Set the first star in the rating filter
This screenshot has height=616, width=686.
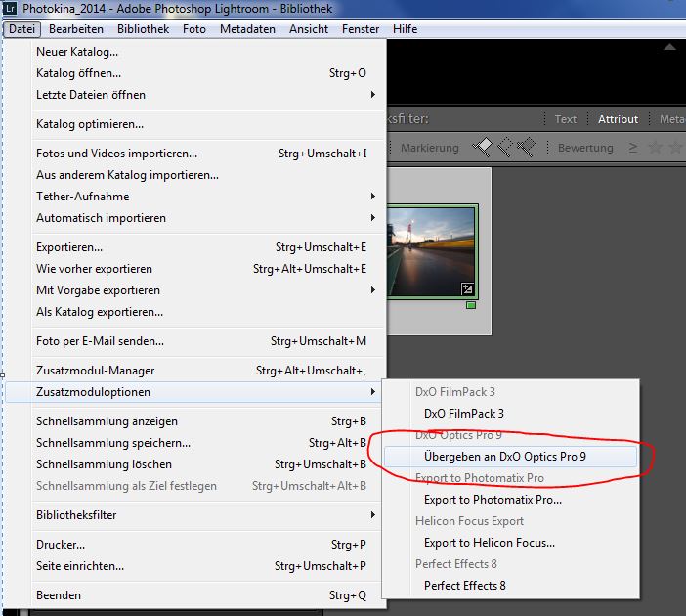click(x=655, y=148)
